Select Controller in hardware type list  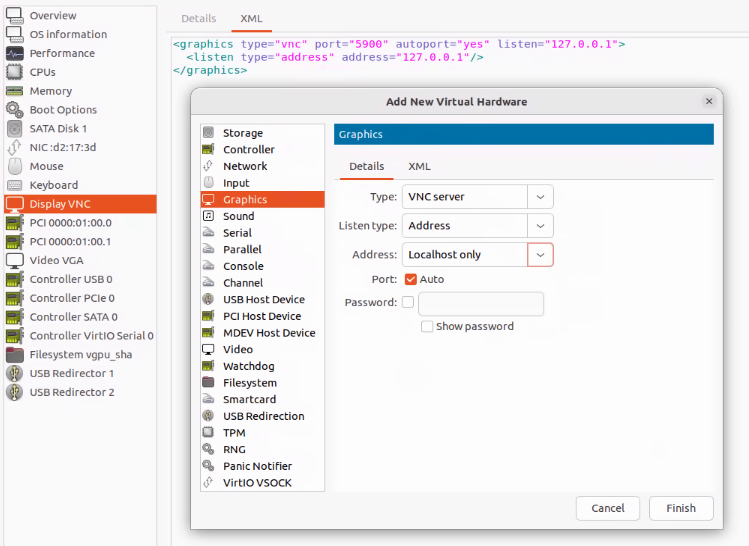coord(263,150)
